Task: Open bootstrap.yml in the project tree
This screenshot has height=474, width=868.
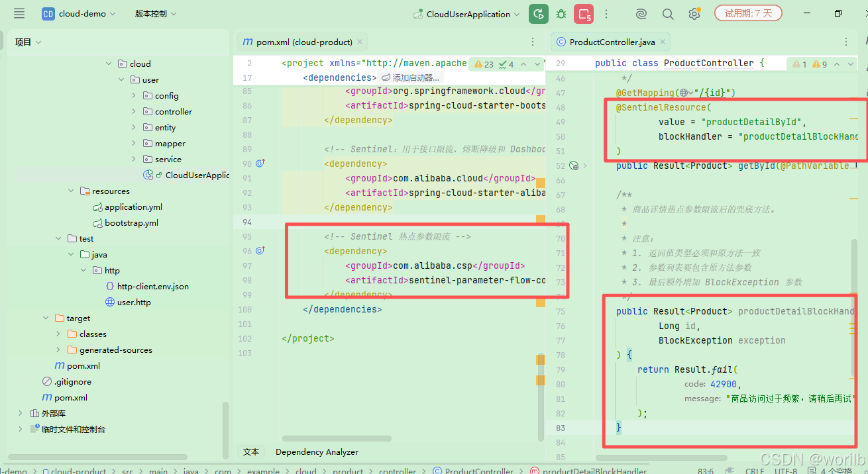Action: [x=131, y=223]
